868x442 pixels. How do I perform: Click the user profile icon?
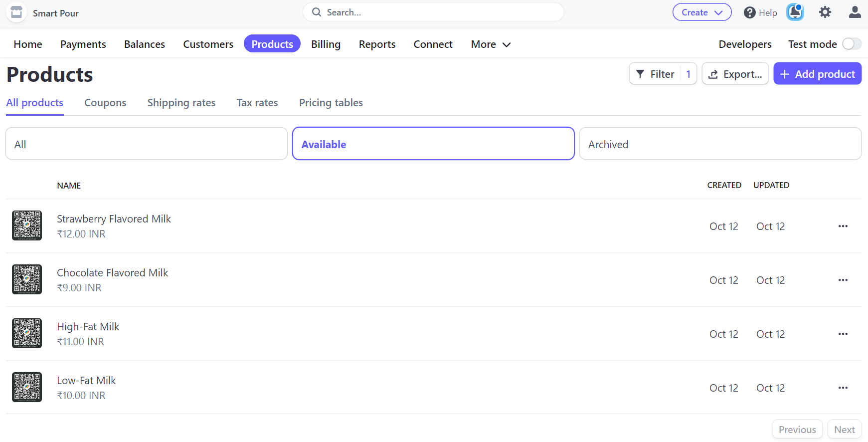pos(855,12)
